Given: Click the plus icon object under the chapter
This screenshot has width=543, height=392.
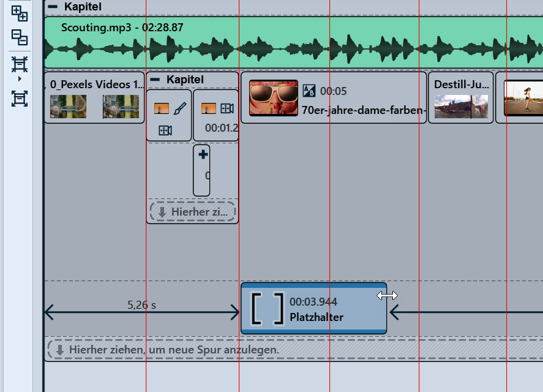Looking at the screenshot, I should pyautogui.click(x=203, y=155).
